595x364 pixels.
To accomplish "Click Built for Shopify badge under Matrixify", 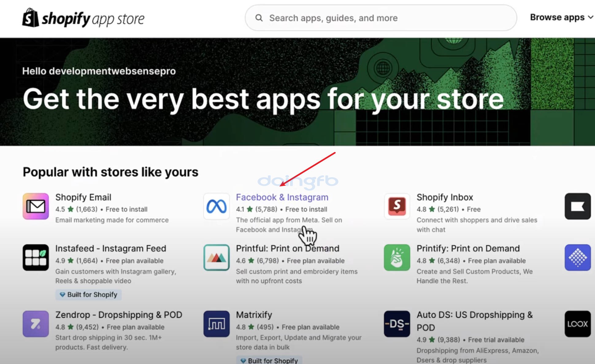I will coord(269,360).
